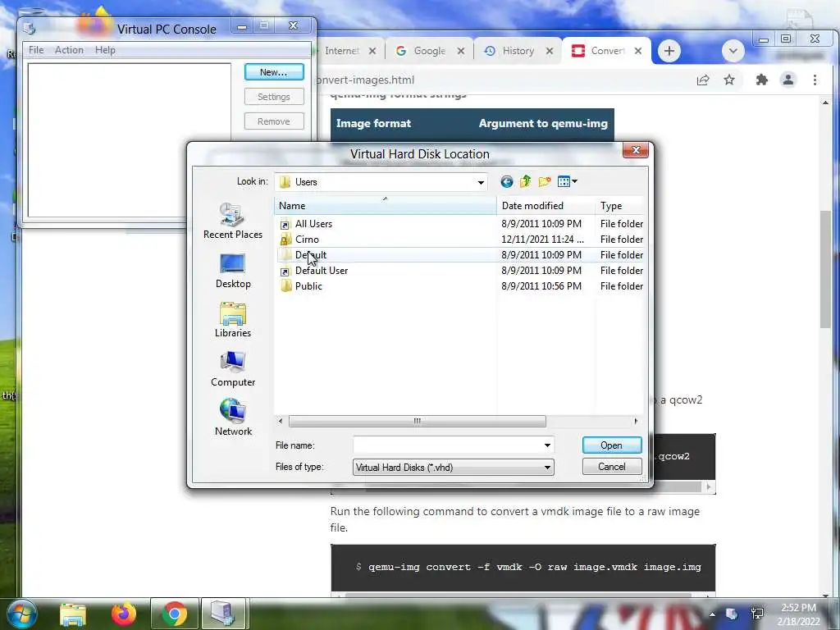The height and width of the screenshot is (630, 840).
Task: Open File menu in Virtual PC Console
Action: click(x=36, y=50)
